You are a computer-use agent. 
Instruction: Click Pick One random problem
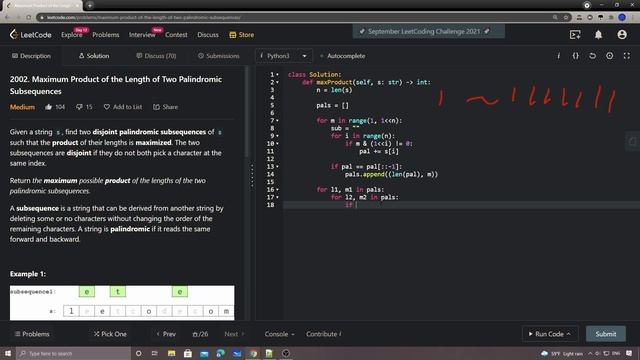(110, 334)
